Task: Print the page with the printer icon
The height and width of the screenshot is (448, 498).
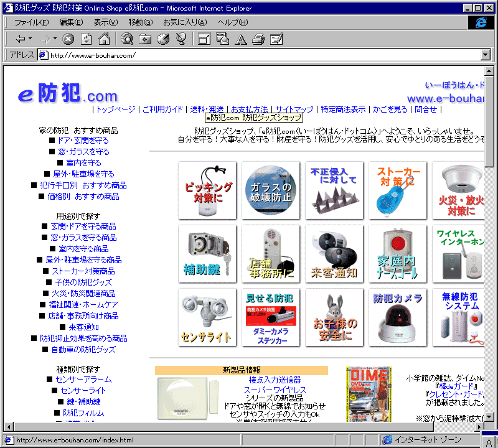Action: (258, 39)
